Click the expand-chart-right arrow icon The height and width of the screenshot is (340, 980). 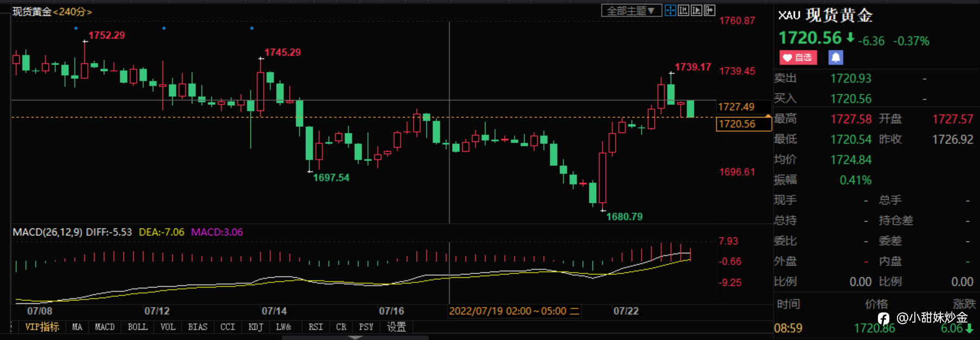point(710,10)
